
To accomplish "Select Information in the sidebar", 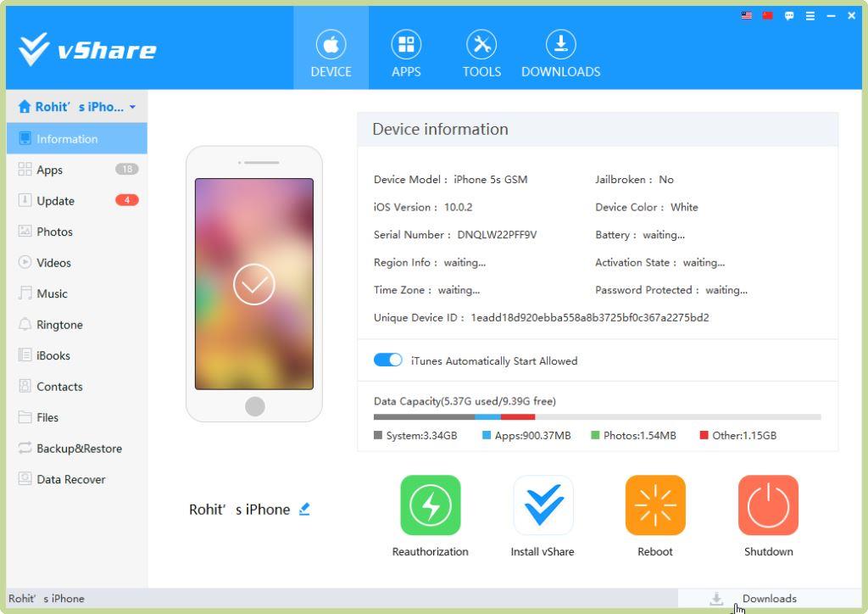I will pyautogui.click(x=77, y=138).
